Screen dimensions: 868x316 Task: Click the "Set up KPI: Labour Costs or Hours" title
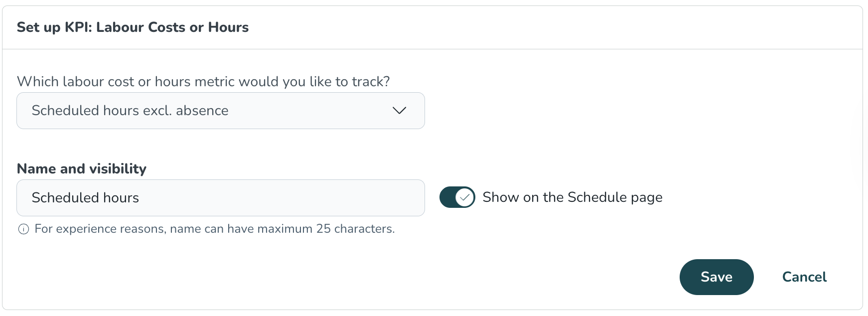click(133, 27)
